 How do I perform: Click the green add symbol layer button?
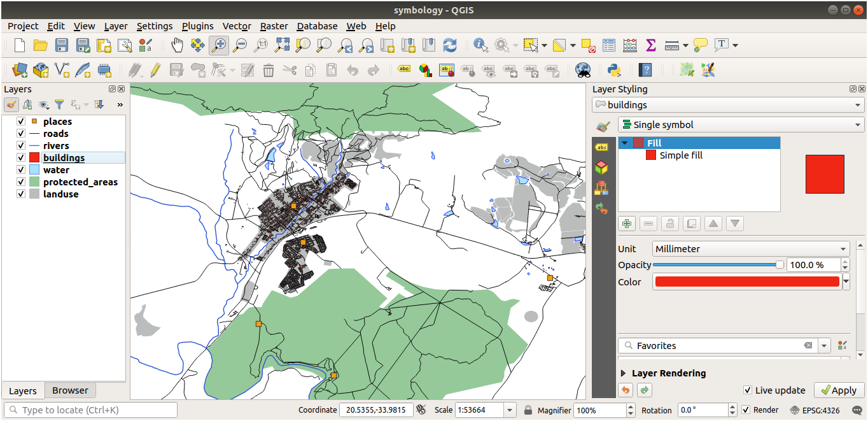(x=627, y=224)
